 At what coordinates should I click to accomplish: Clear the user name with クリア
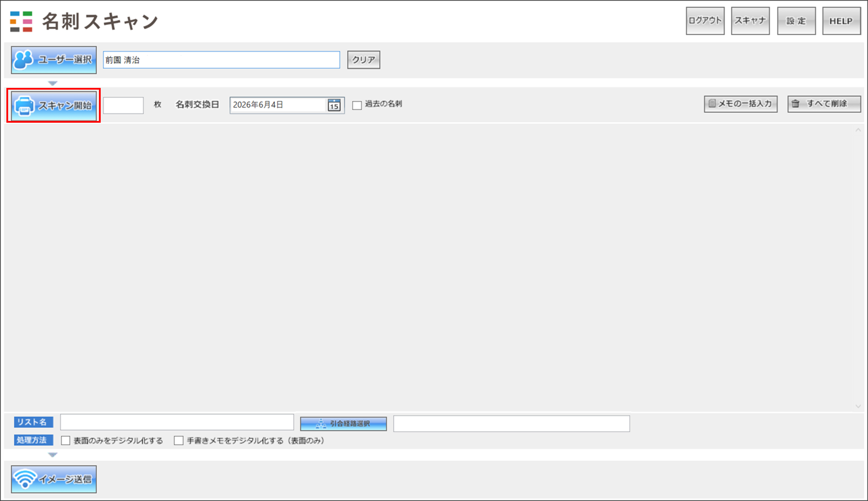(x=363, y=60)
